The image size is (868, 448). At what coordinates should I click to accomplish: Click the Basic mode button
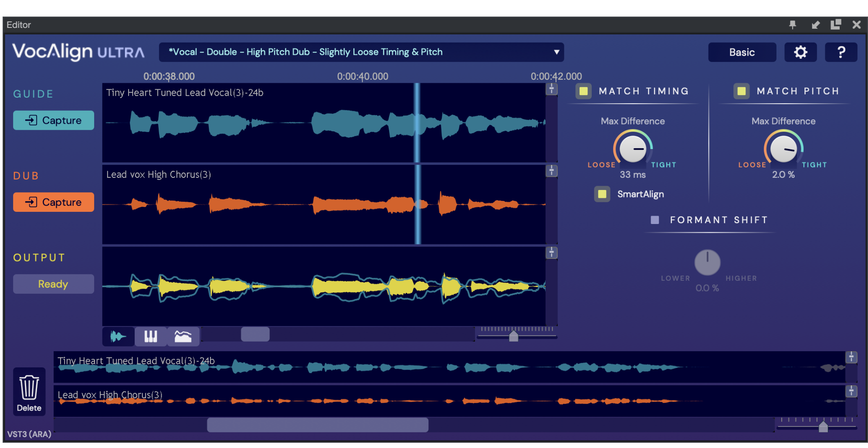point(742,52)
